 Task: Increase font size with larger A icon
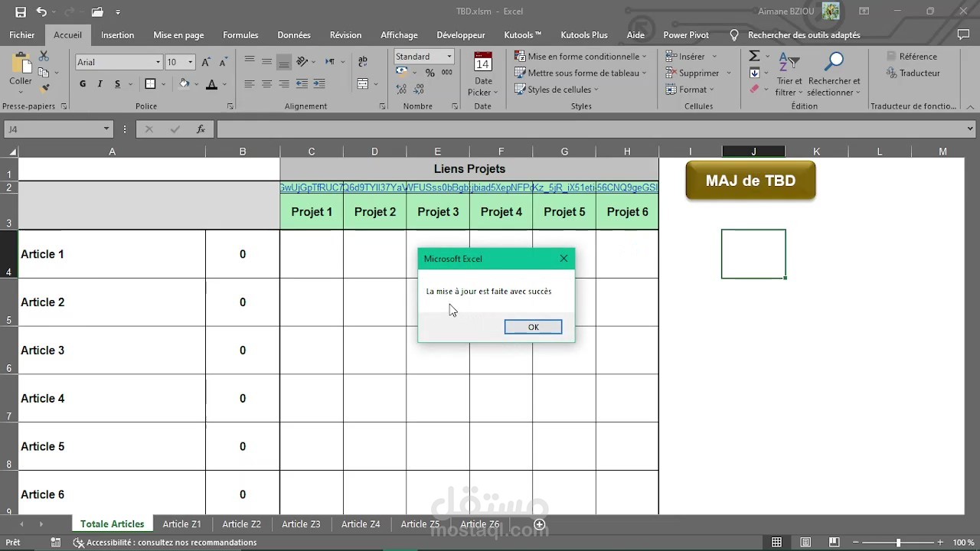coord(206,62)
